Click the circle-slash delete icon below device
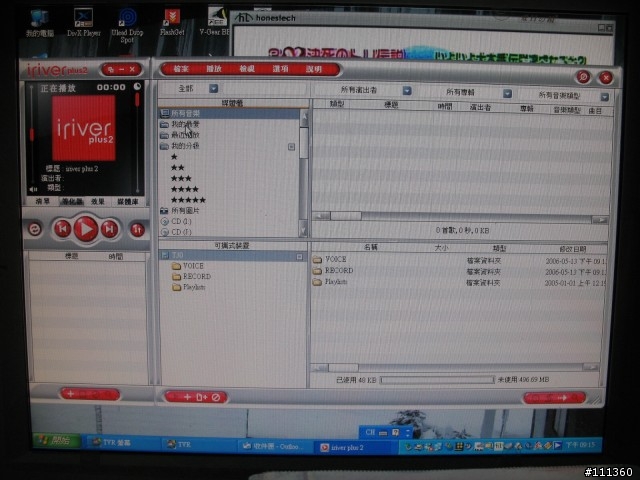640x480 pixels. pyautogui.click(x=216, y=397)
